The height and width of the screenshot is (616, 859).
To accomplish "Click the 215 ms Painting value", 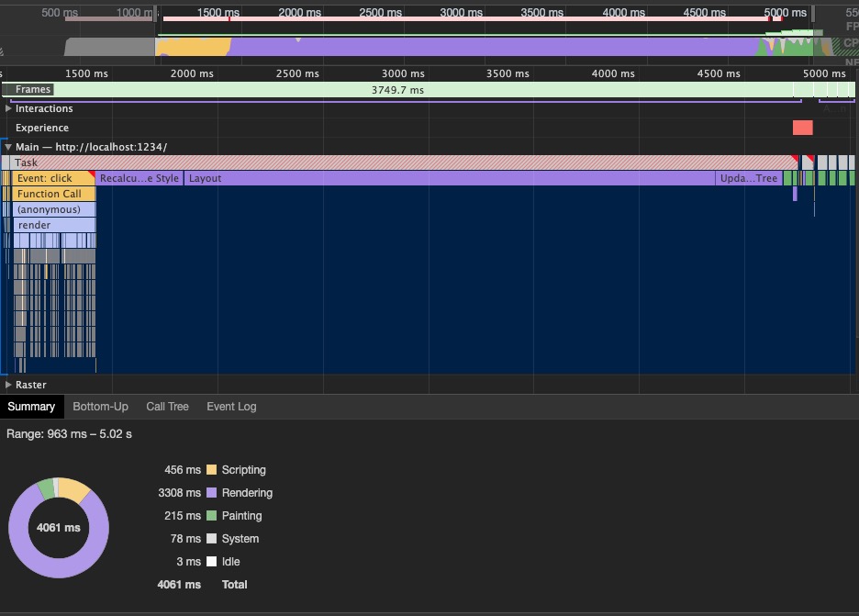I will click(183, 516).
